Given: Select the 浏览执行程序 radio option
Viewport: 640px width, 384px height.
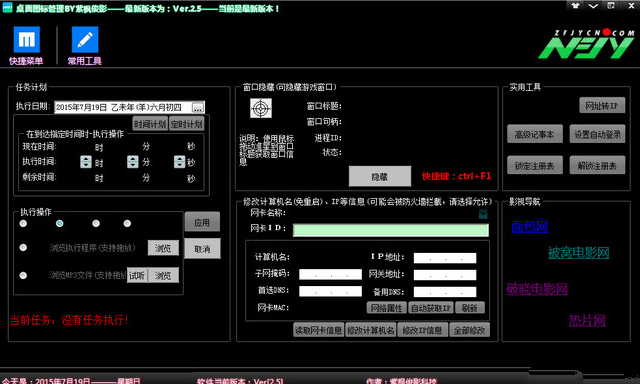Looking at the screenshot, I should [x=23, y=248].
